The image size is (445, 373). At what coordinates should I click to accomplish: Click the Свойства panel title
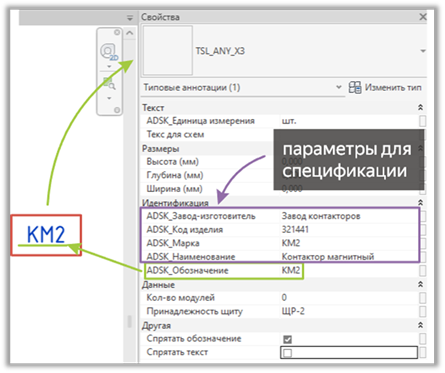coord(160,17)
